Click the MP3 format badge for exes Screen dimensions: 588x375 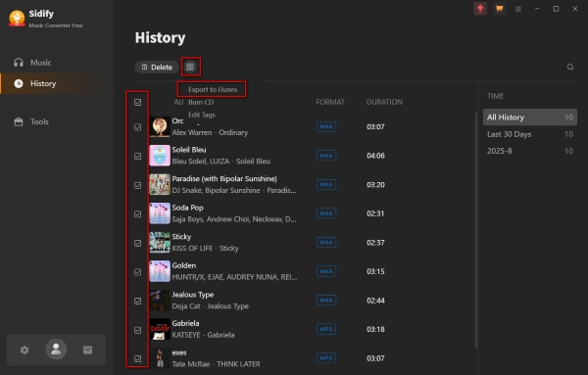[326, 358]
